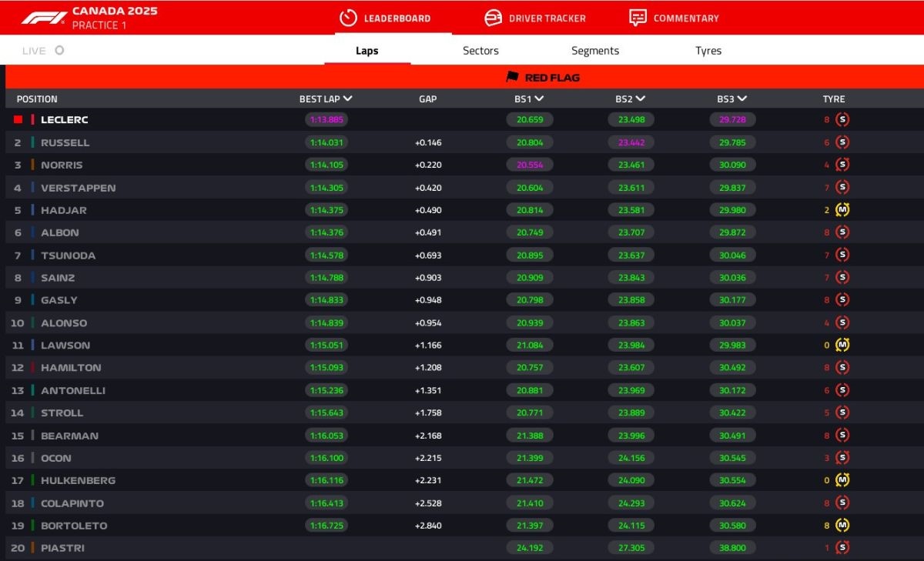The width and height of the screenshot is (924, 561).
Task: Open the Segments tab
Action: 595,51
